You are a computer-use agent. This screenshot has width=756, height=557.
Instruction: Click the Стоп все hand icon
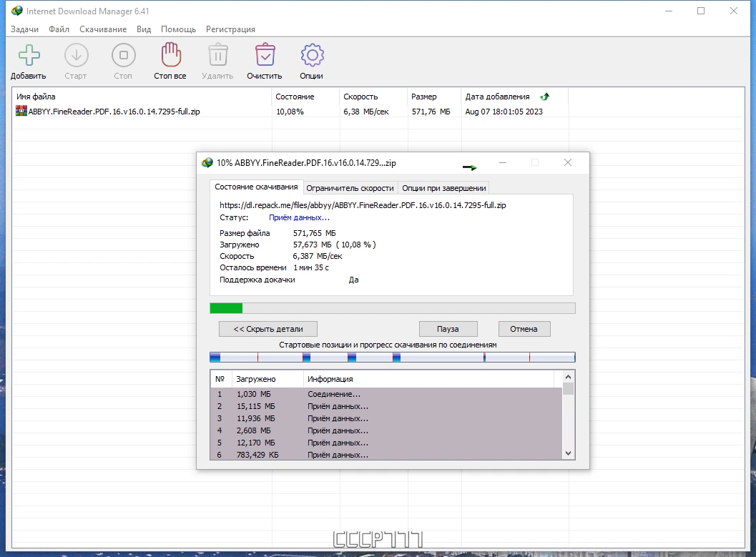[x=171, y=54]
